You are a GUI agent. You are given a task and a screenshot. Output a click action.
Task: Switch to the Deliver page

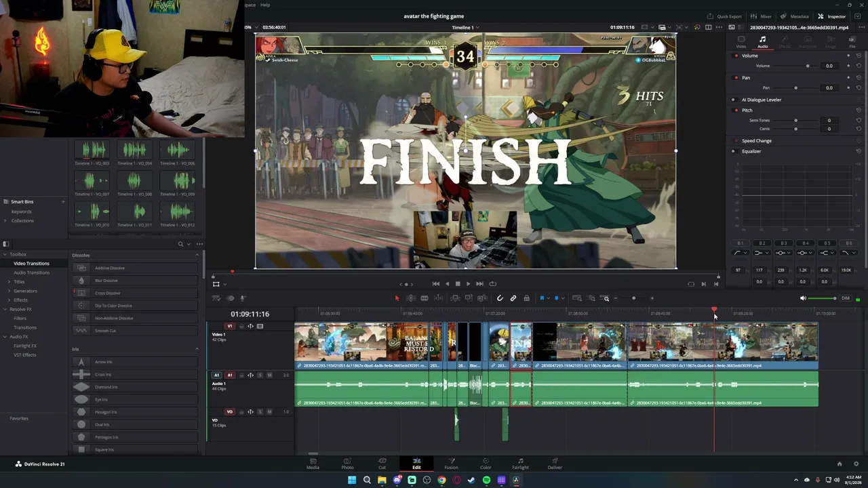555,464
